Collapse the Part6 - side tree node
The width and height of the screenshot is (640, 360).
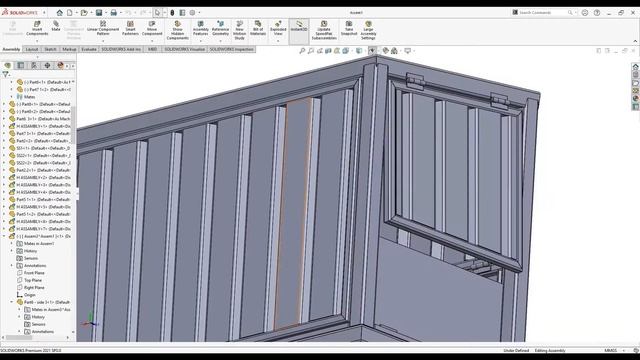pyautogui.click(x=12, y=302)
